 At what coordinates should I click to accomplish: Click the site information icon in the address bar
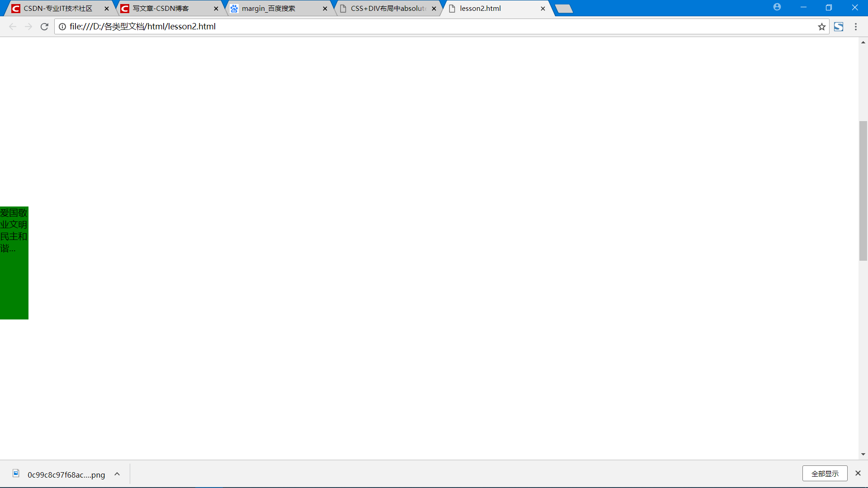[62, 27]
